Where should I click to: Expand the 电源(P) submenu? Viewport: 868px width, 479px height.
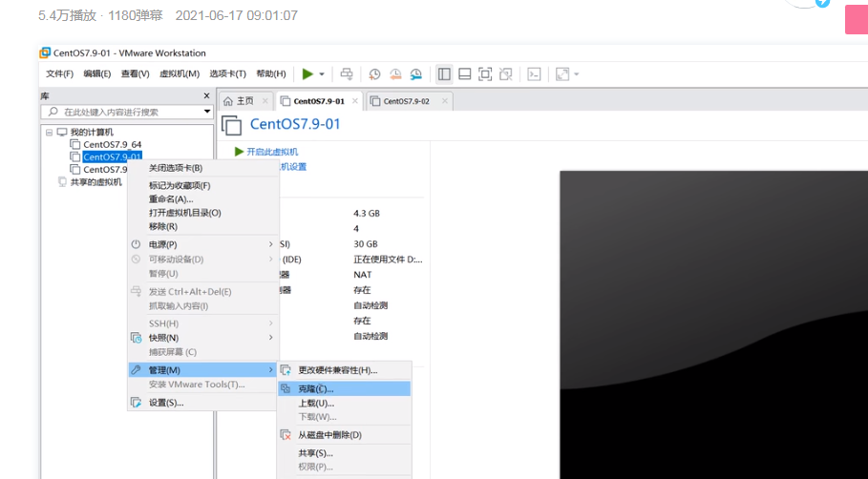(202, 244)
